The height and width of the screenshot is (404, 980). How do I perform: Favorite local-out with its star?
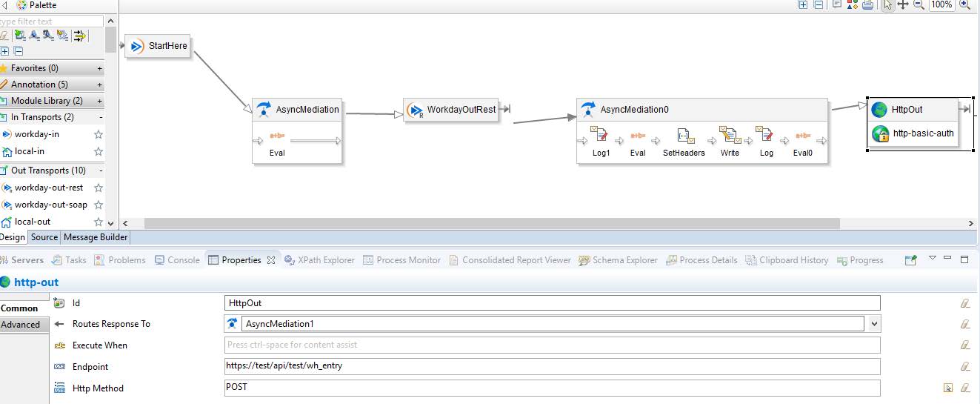98,222
